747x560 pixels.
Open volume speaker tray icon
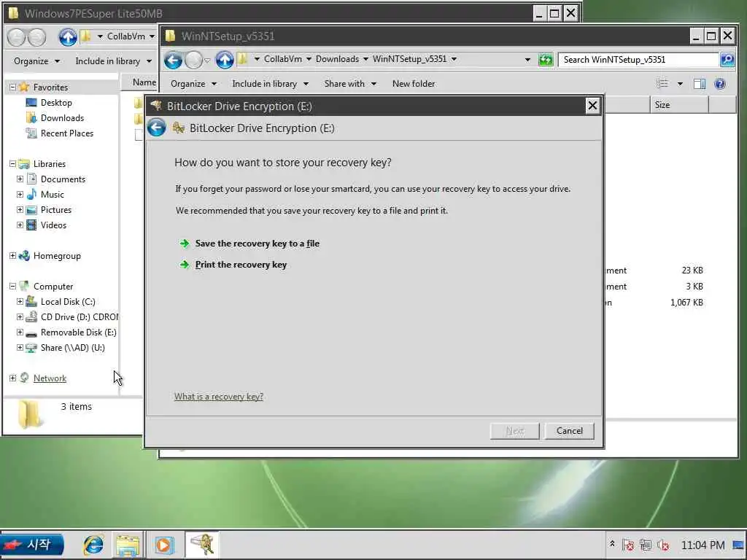663,545
